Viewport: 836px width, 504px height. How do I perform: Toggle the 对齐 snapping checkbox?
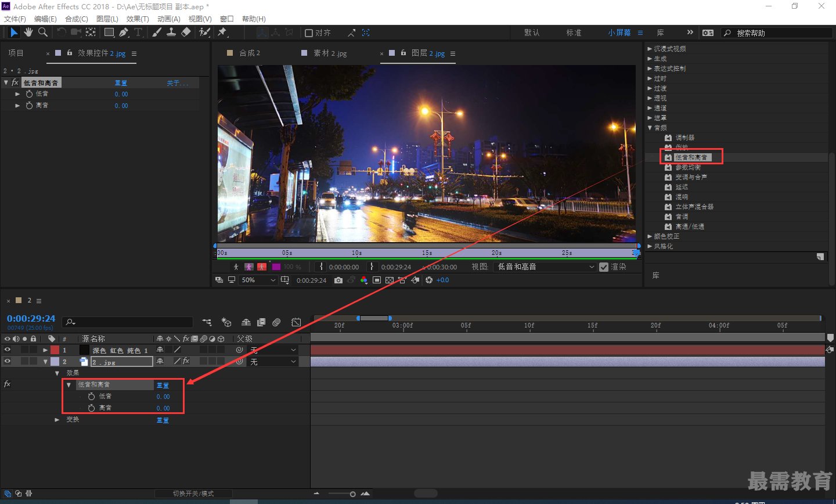[309, 33]
